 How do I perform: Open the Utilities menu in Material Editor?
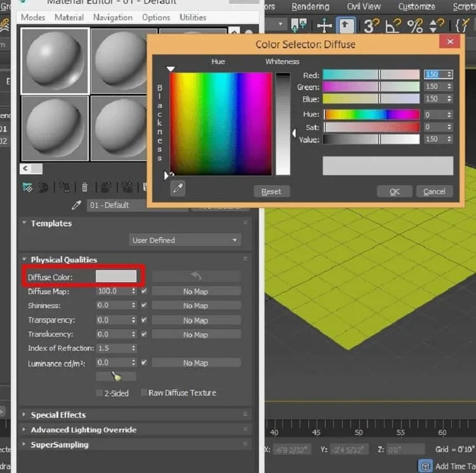(193, 17)
